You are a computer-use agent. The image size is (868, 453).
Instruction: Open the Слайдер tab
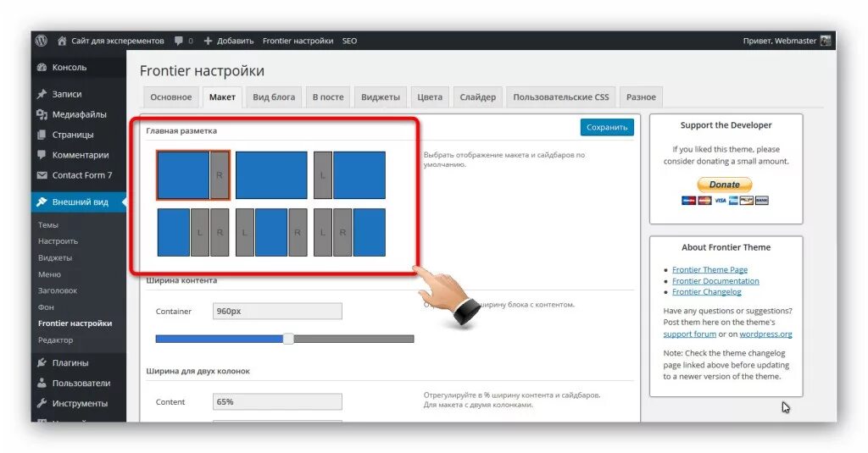[478, 97]
